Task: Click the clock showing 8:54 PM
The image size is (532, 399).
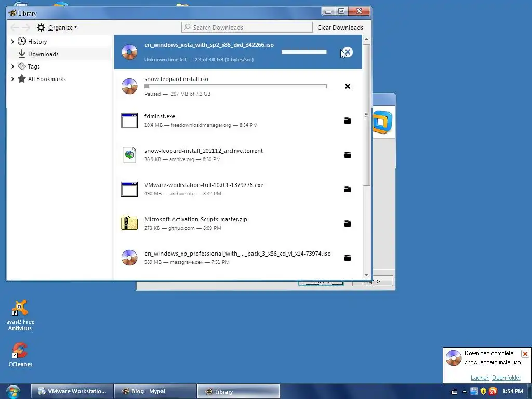Action: click(x=513, y=392)
